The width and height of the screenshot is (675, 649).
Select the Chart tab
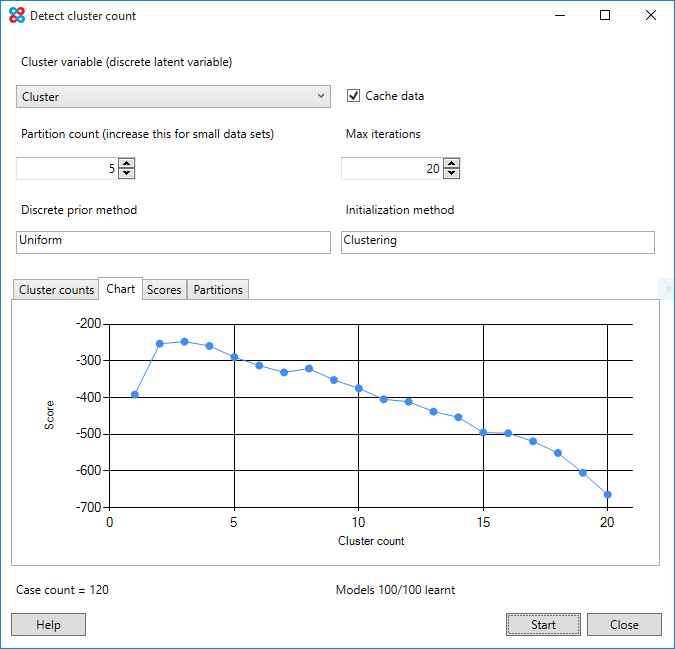point(120,289)
